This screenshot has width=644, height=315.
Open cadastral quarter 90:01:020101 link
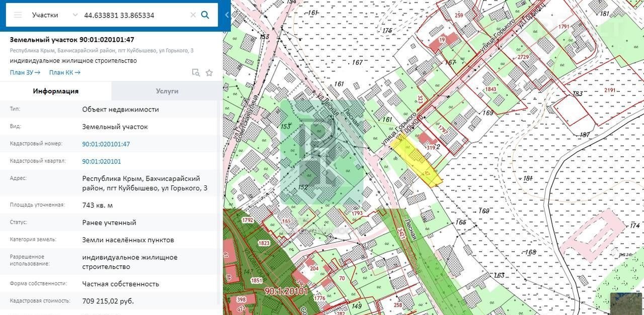pyautogui.click(x=101, y=161)
